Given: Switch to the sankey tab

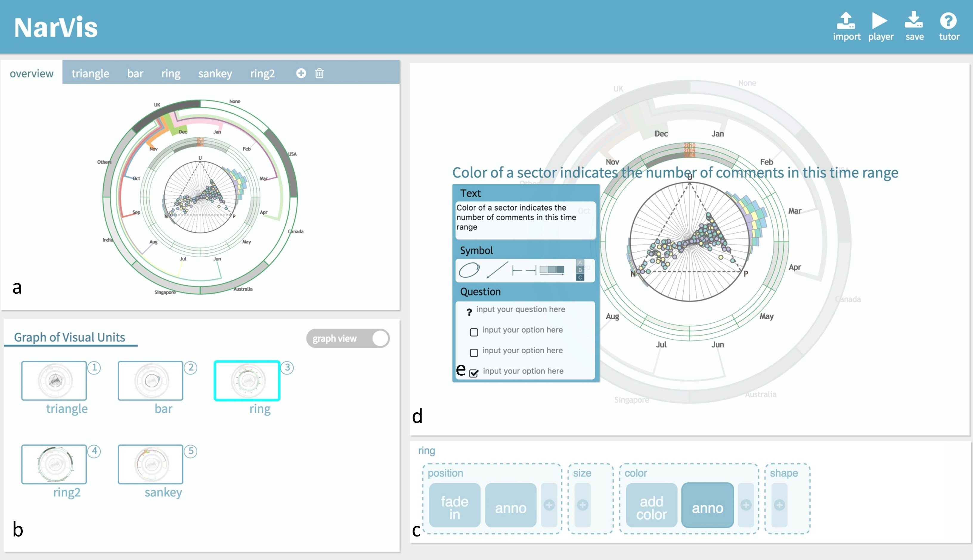Looking at the screenshot, I should pyautogui.click(x=215, y=73).
